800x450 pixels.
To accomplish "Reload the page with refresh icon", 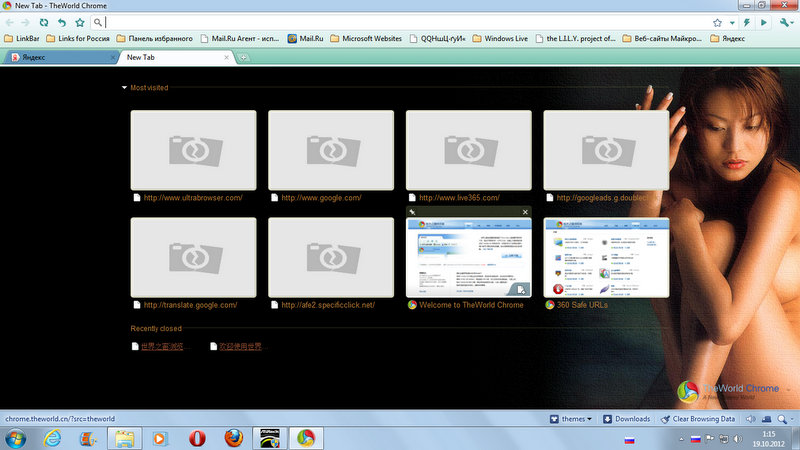I will [x=44, y=22].
